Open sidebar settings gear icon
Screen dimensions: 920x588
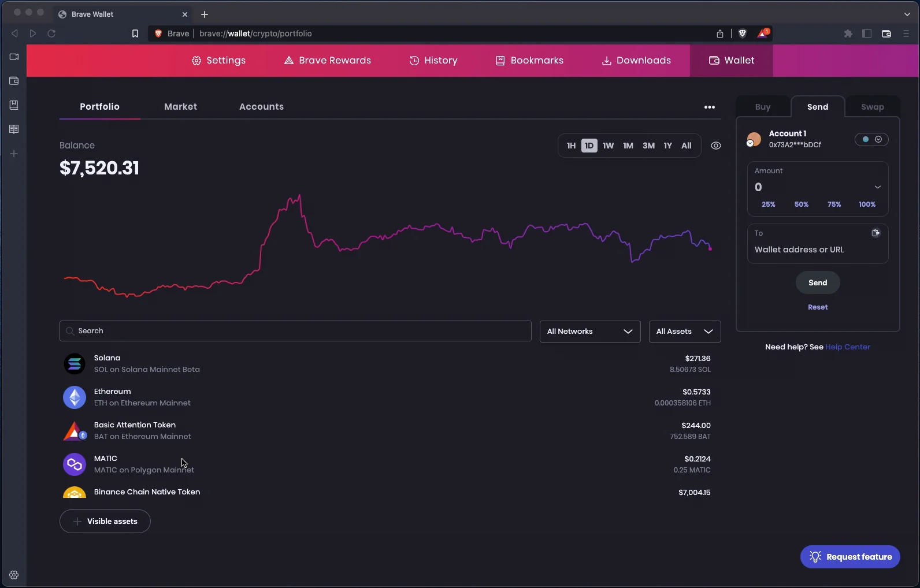[14, 575]
